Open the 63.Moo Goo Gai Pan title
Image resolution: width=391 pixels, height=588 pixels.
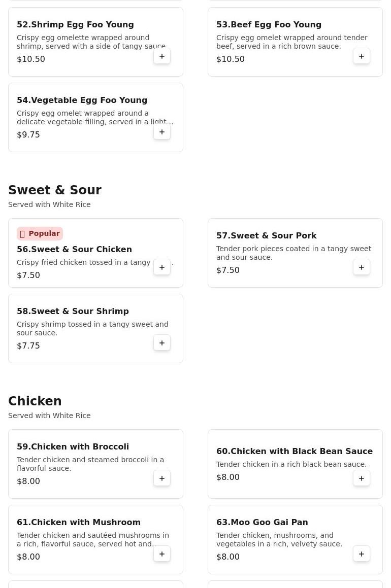262,523
